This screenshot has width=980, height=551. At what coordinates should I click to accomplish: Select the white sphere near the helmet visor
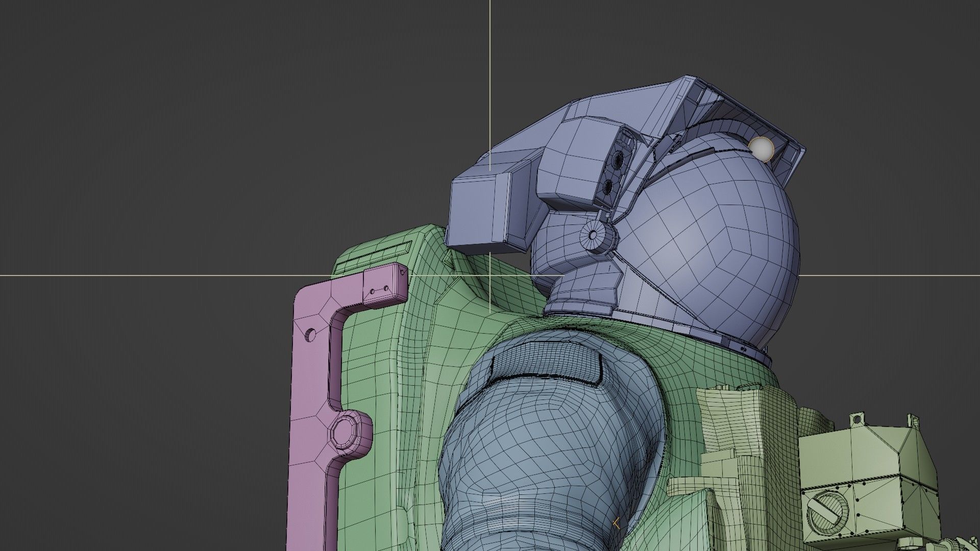(x=762, y=149)
